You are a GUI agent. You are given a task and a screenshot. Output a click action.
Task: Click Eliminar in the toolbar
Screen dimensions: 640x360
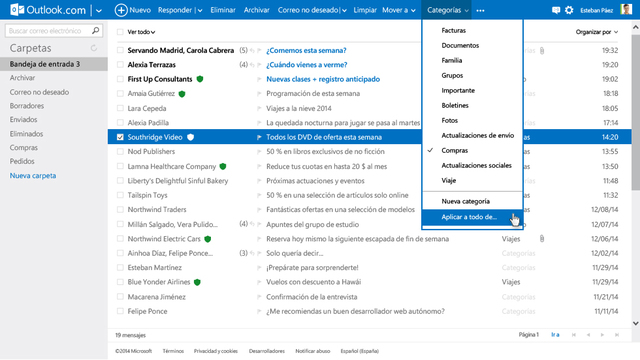pos(223,10)
